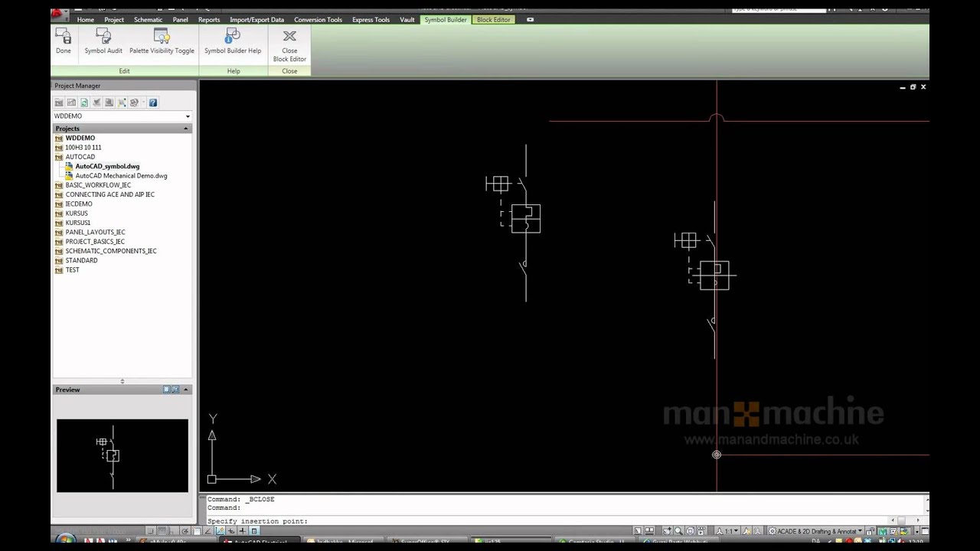Switch to Block Editor tab
Image resolution: width=980 pixels, height=551 pixels.
494,20
